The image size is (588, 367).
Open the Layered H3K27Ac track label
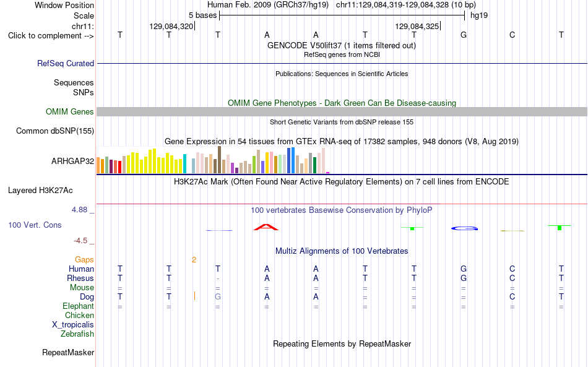[x=40, y=191]
